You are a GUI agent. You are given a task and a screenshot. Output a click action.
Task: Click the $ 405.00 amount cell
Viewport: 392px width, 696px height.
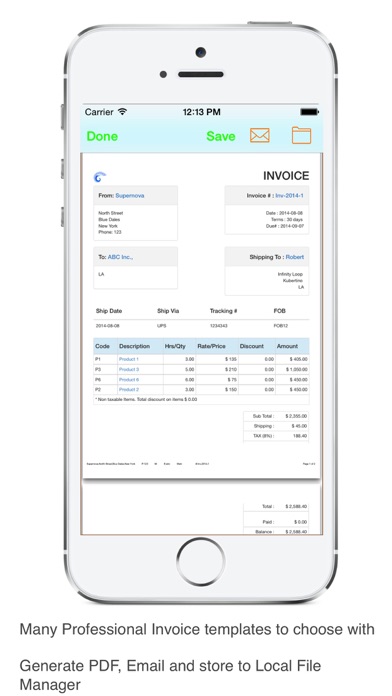point(298,359)
